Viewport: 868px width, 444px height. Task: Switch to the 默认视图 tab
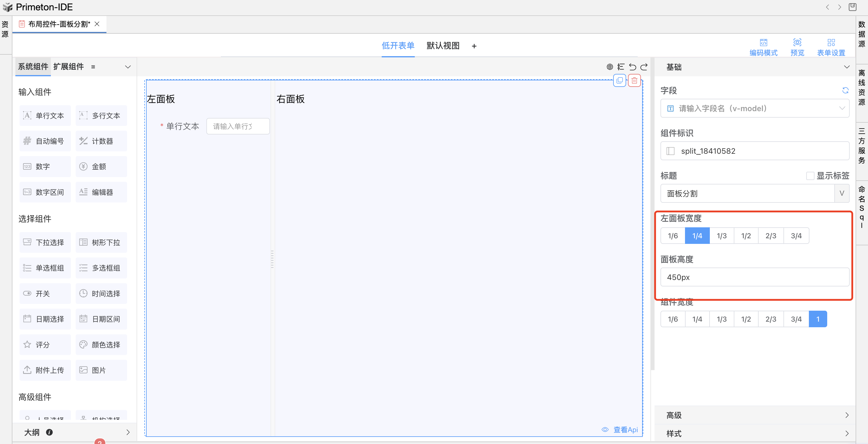click(x=443, y=46)
